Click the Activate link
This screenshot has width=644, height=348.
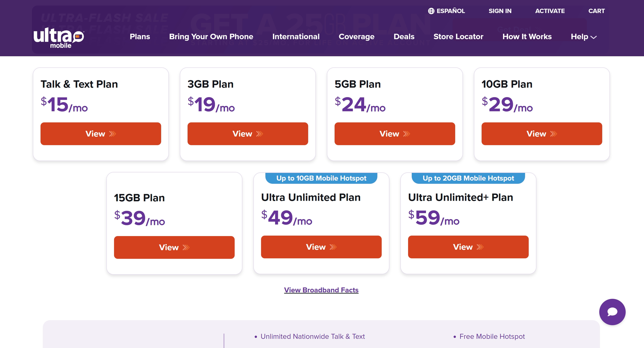550,11
